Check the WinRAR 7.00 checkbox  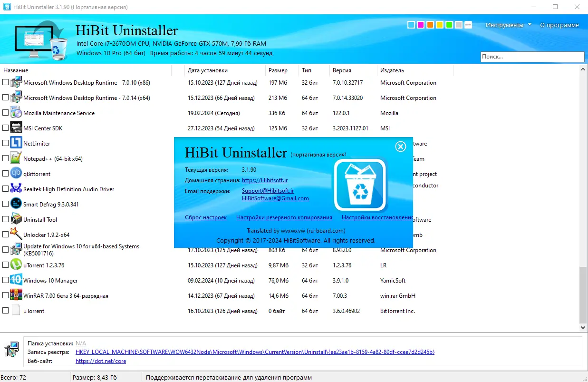[x=6, y=295]
